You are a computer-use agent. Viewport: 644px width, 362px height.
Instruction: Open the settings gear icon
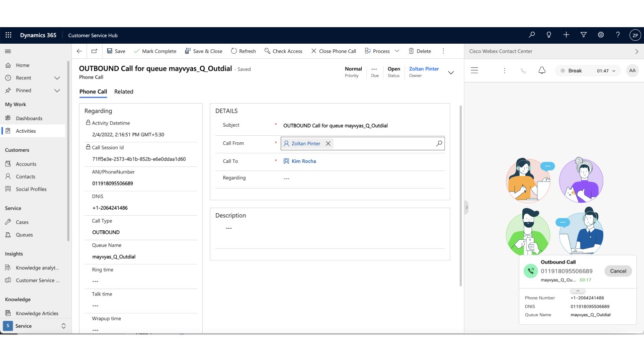tap(601, 35)
